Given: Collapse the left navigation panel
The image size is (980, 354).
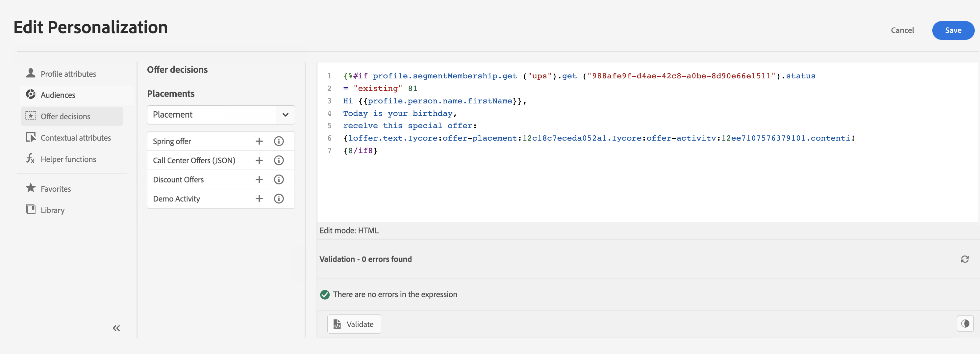Looking at the screenshot, I should coord(116,328).
